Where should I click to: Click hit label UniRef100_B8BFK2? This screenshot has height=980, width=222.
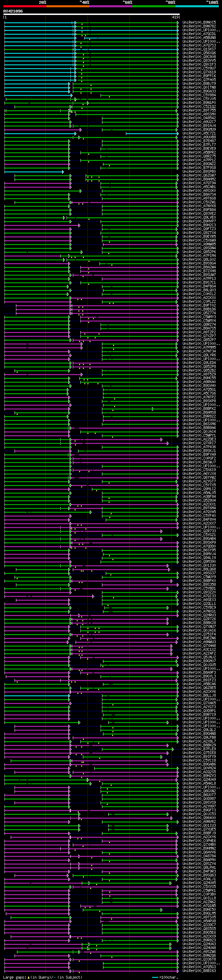click(199, 409)
